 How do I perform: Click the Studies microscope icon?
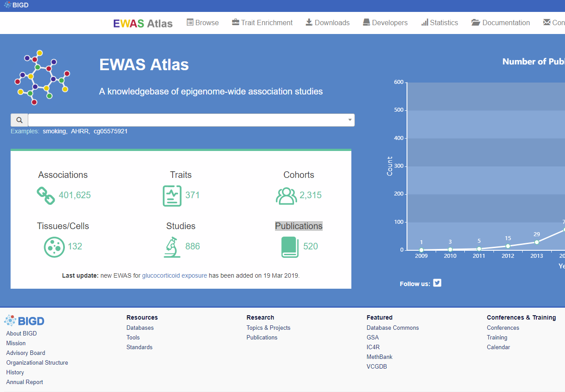(x=172, y=247)
